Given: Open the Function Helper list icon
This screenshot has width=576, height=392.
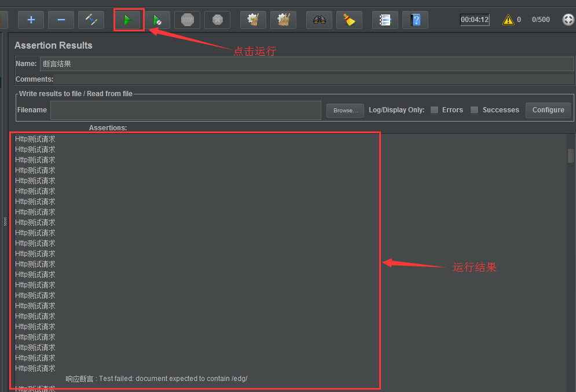Looking at the screenshot, I should click(x=385, y=20).
